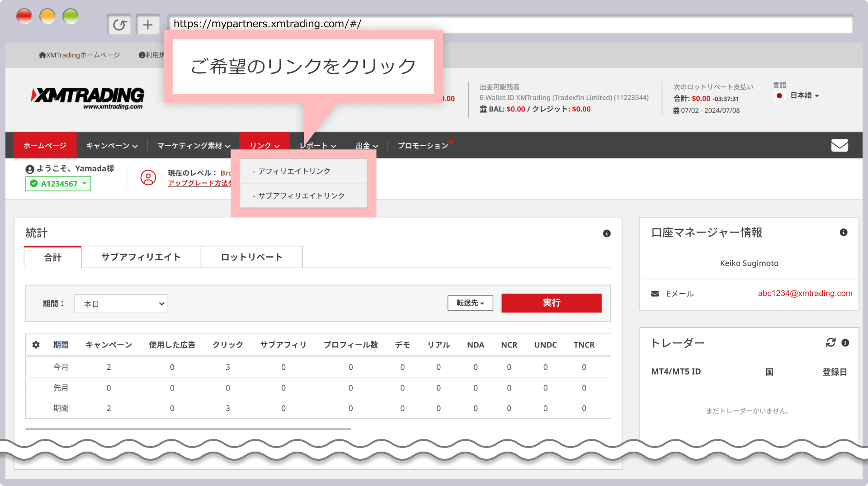Open 転送先 dropdown button
The width and height of the screenshot is (868, 486).
pos(470,303)
